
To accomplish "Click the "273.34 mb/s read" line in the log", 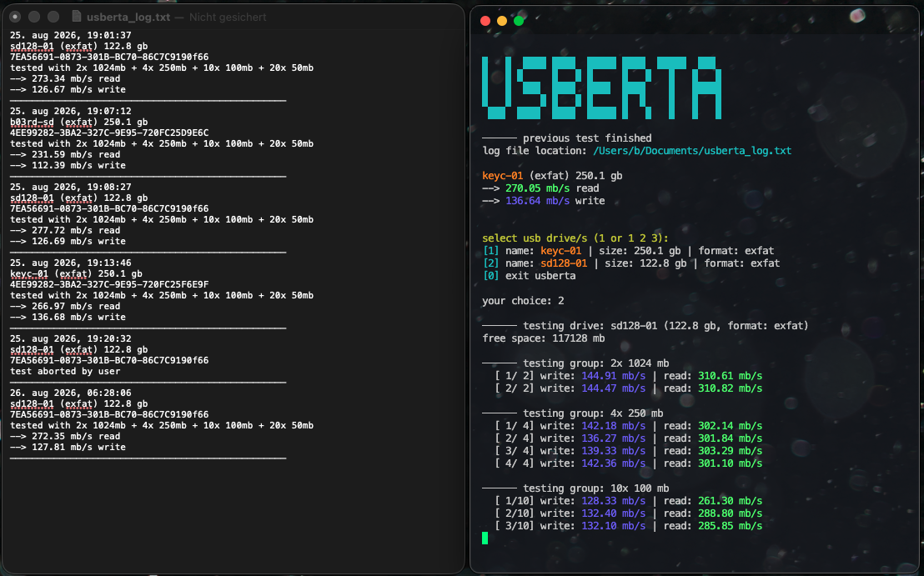I will click(x=65, y=79).
